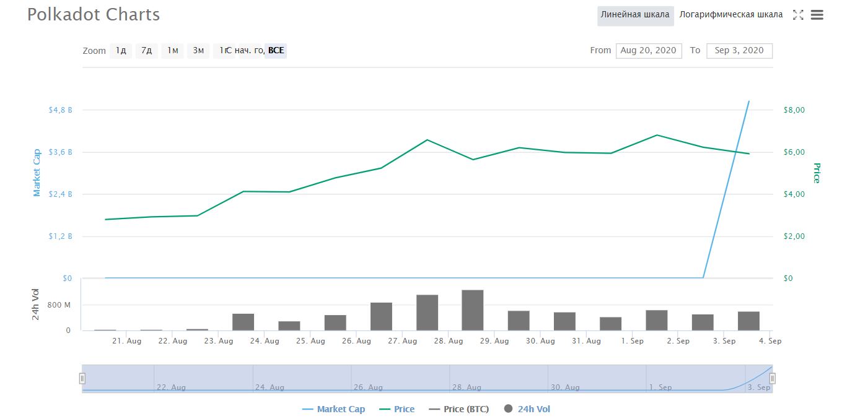Set zoom to 3м

tap(198, 51)
